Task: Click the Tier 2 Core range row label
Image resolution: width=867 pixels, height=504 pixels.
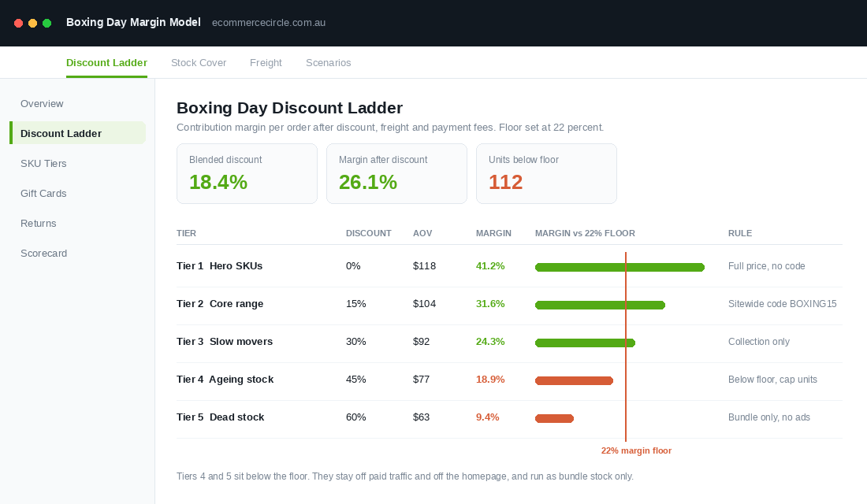Action: tap(220, 303)
